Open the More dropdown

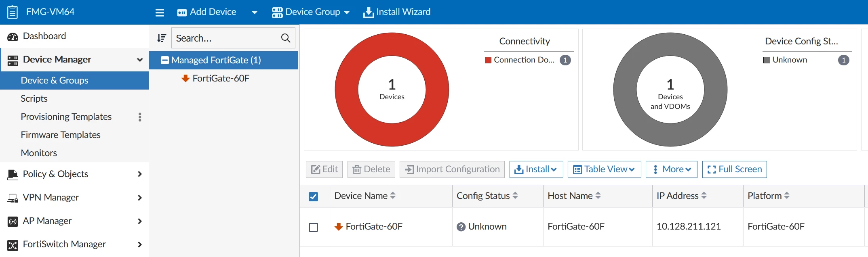tap(672, 169)
